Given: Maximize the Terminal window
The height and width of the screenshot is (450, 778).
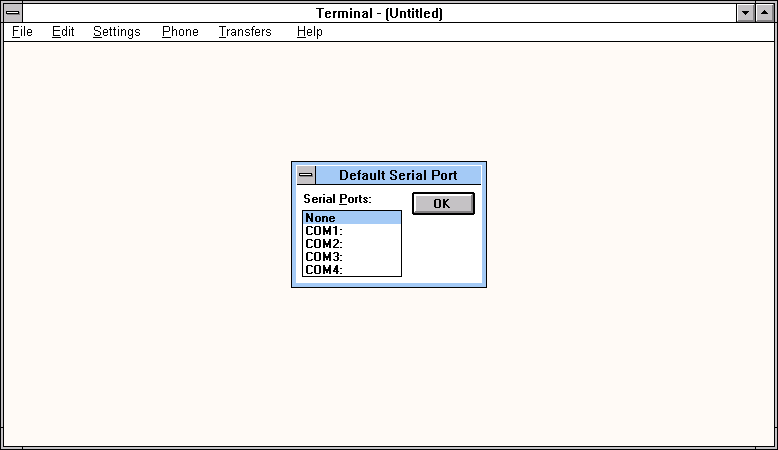Looking at the screenshot, I should click(x=764, y=13).
